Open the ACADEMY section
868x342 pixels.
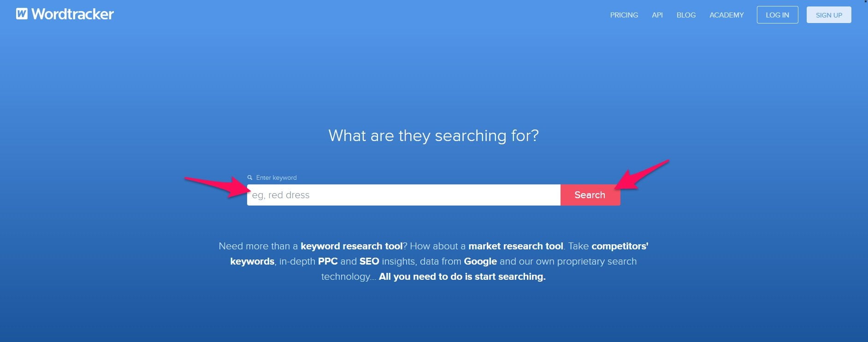point(726,15)
